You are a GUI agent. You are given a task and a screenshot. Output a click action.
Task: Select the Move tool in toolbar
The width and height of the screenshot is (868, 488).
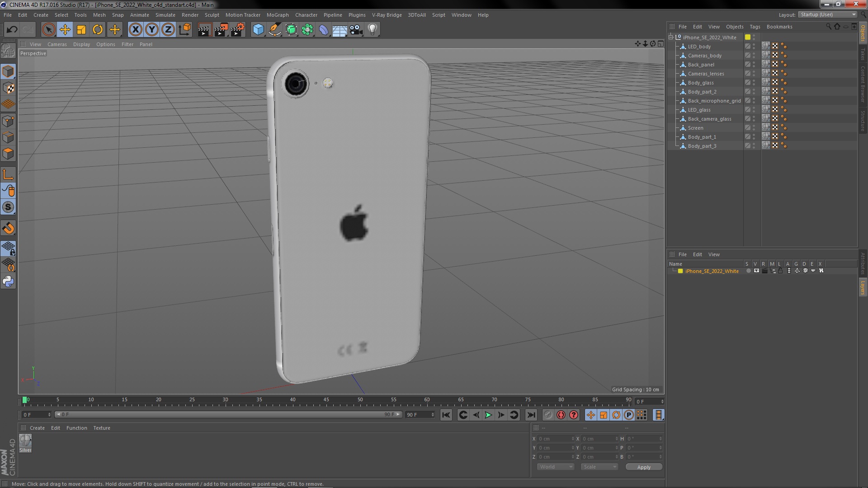65,30
